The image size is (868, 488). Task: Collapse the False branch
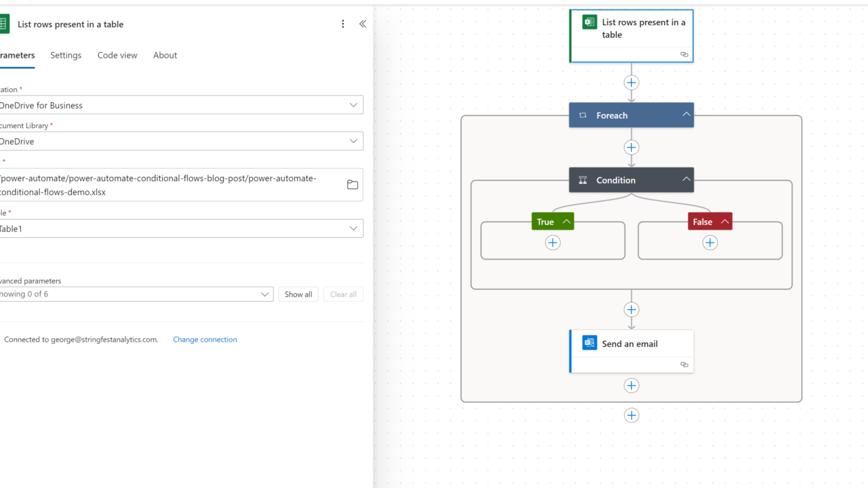click(725, 222)
